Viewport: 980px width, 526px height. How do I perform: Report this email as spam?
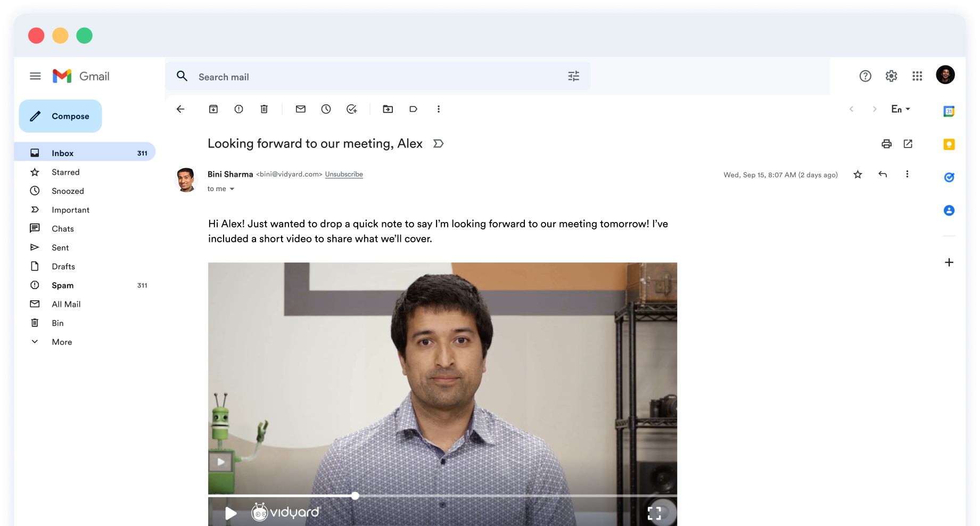tap(238, 109)
